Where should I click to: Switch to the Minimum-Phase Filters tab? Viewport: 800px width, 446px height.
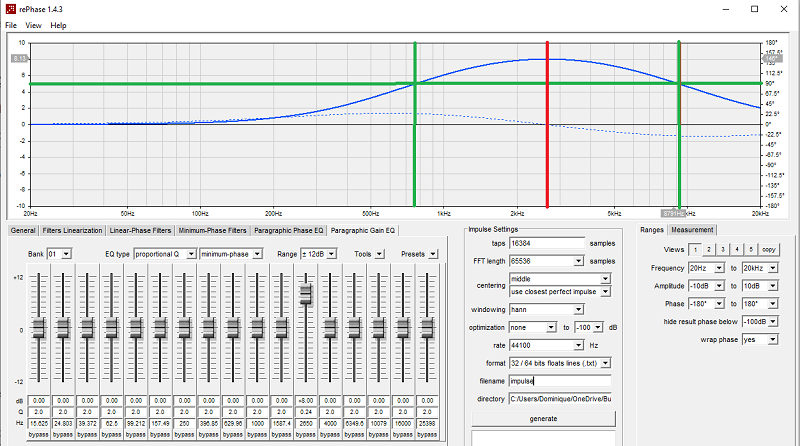pyautogui.click(x=212, y=231)
